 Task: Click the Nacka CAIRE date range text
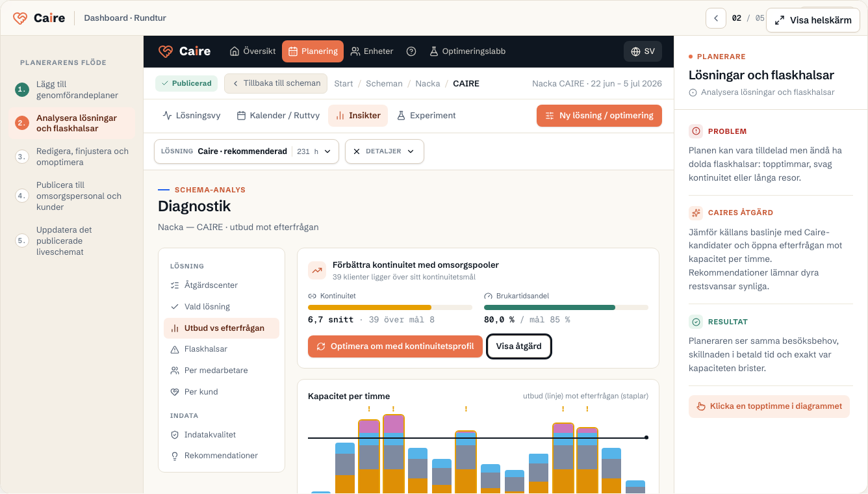597,84
